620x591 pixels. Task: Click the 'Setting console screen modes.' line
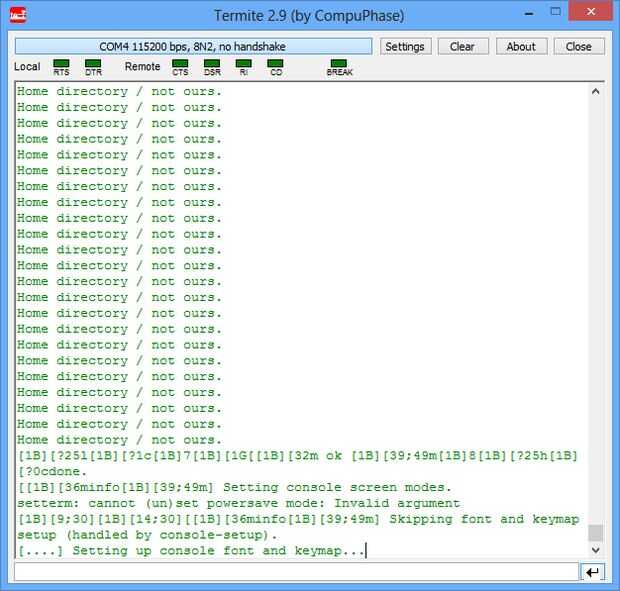pos(234,487)
